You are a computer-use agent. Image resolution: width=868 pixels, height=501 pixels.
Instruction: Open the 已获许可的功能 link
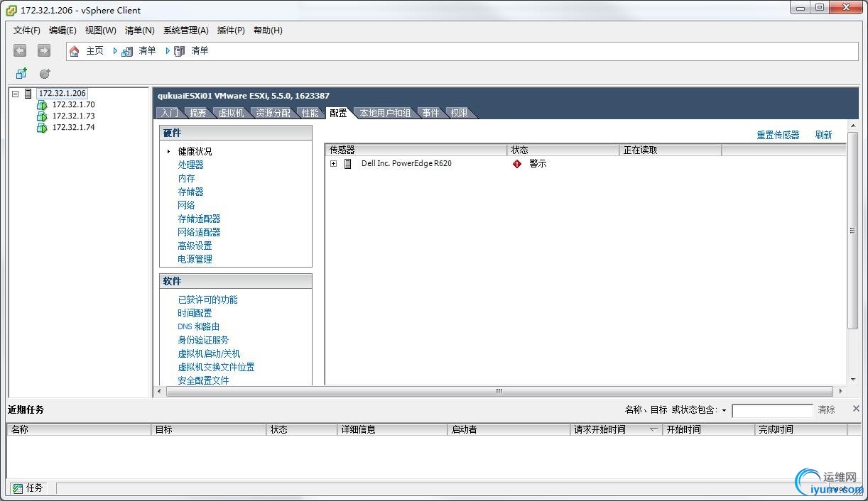pos(207,299)
